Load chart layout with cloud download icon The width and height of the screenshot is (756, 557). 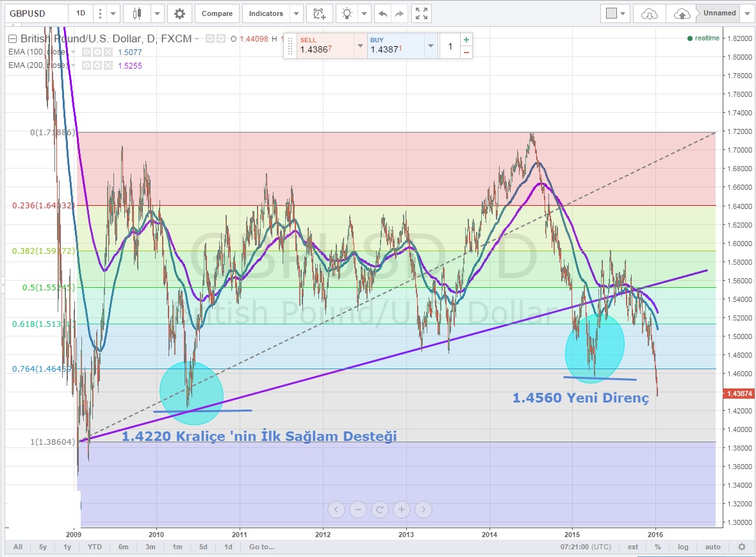tap(649, 13)
